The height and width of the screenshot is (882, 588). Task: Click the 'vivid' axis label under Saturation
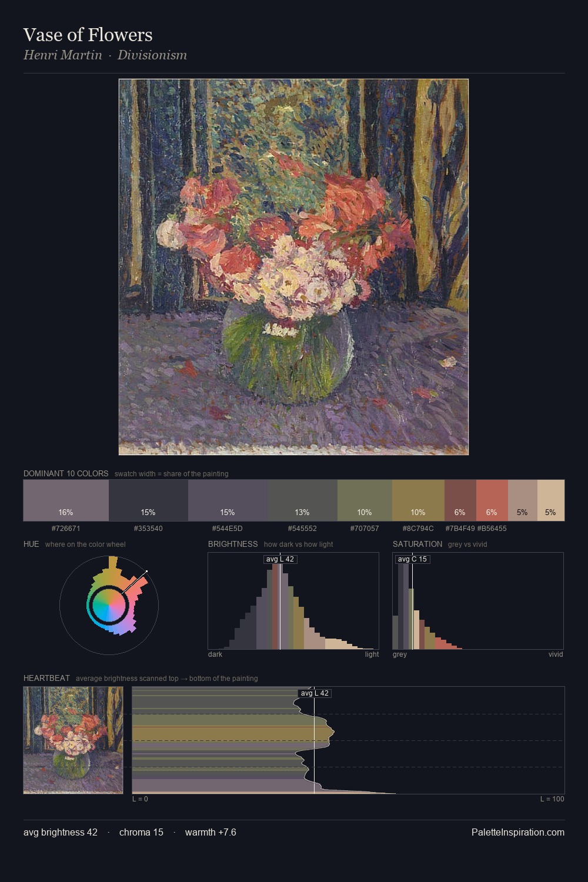556,654
